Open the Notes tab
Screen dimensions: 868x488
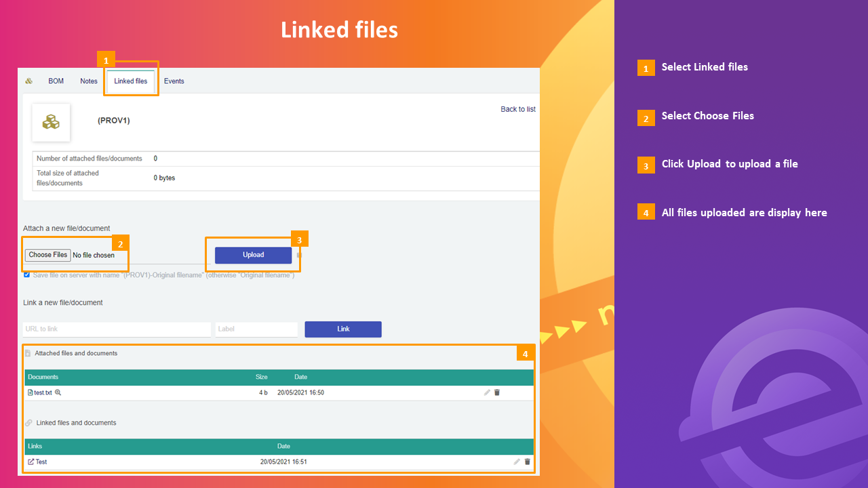89,80
